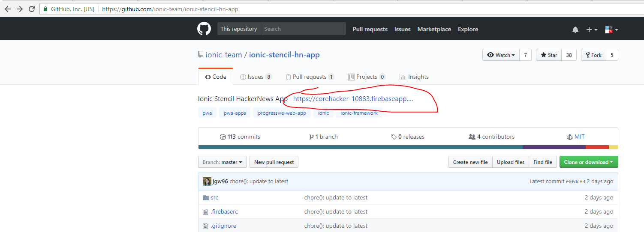
Task: Click Upload files button
Action: [x=511, y=162]
